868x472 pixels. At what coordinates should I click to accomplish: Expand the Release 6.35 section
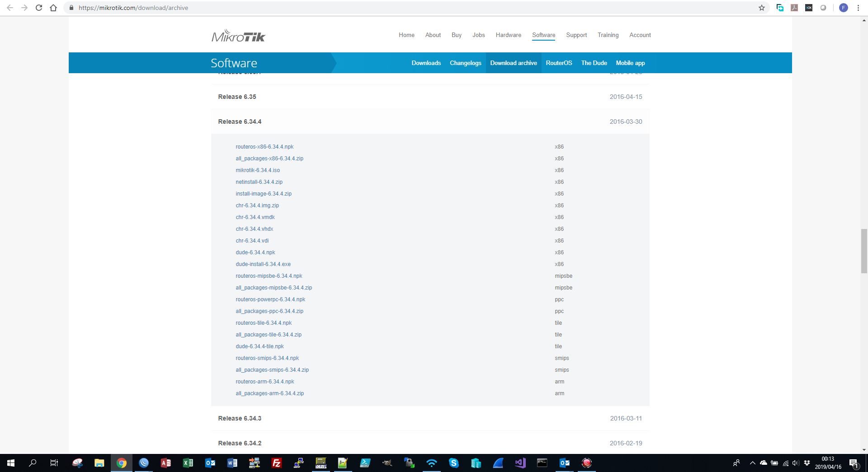tap(430, 97)
